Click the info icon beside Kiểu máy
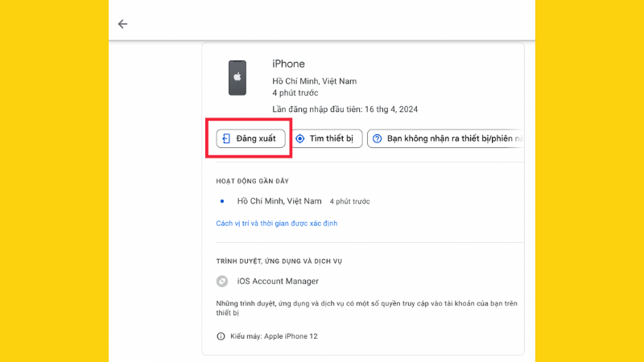The height and width of the screenshot is (362, 644). [221, 336]
